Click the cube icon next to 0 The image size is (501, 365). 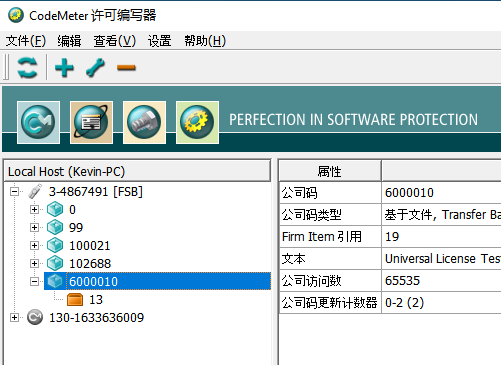click(55, 209)
